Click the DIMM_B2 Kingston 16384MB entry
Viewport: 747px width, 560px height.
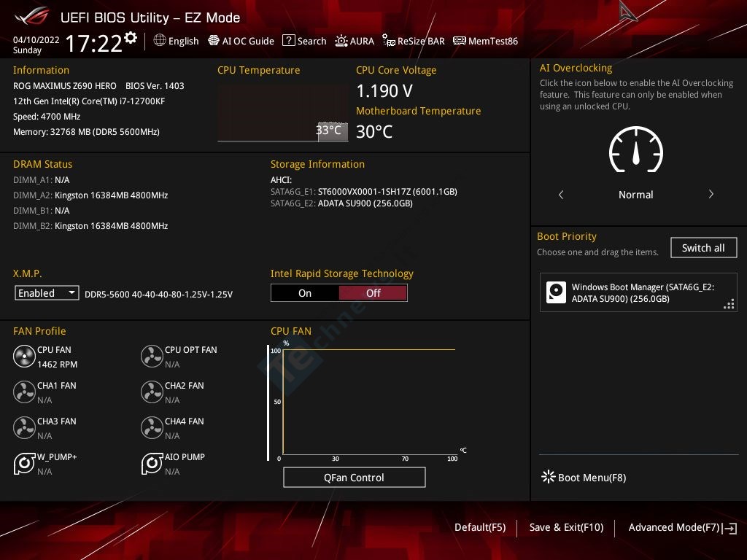click(x=90, y=226)
